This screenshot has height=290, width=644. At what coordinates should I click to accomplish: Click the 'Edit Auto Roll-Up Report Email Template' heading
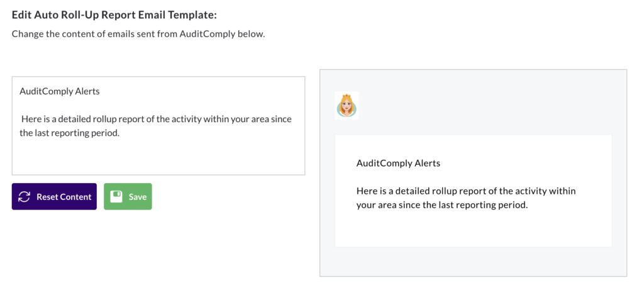114,15
